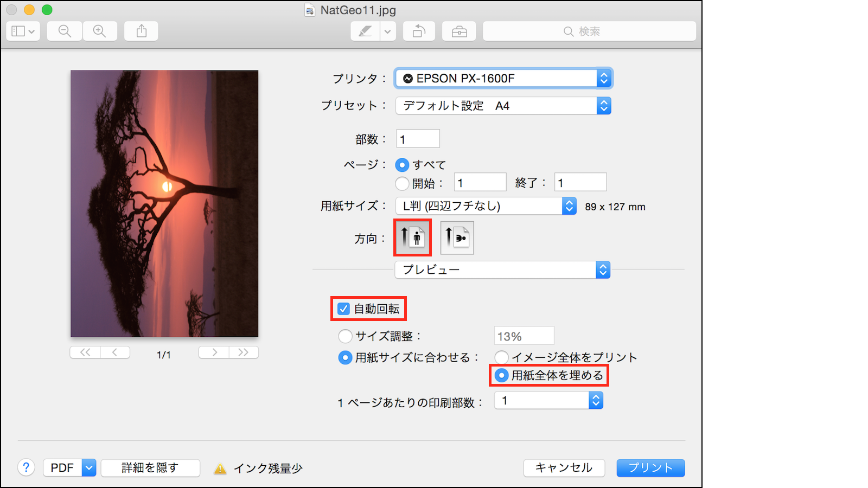The image size is (868, 488).
Task: Open the プリセット preset dropdown
Action: 503,106
